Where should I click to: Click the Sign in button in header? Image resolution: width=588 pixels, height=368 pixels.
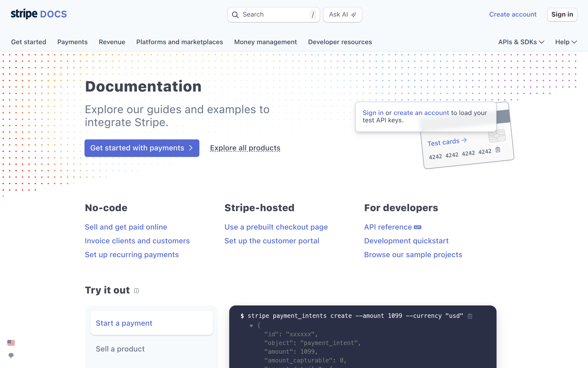[562, 14]
